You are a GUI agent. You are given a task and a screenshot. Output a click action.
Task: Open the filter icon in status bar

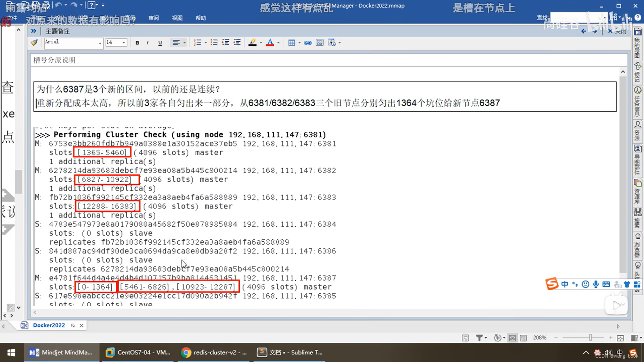[x=479, y=338]
